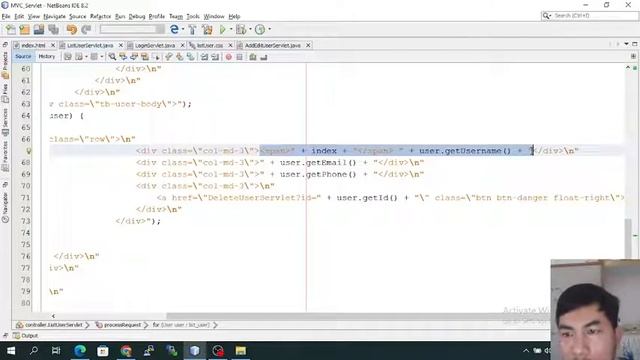Click the browser selection icon in toolbar
This screenshot has height=360, width=640.
pos(174,29)
